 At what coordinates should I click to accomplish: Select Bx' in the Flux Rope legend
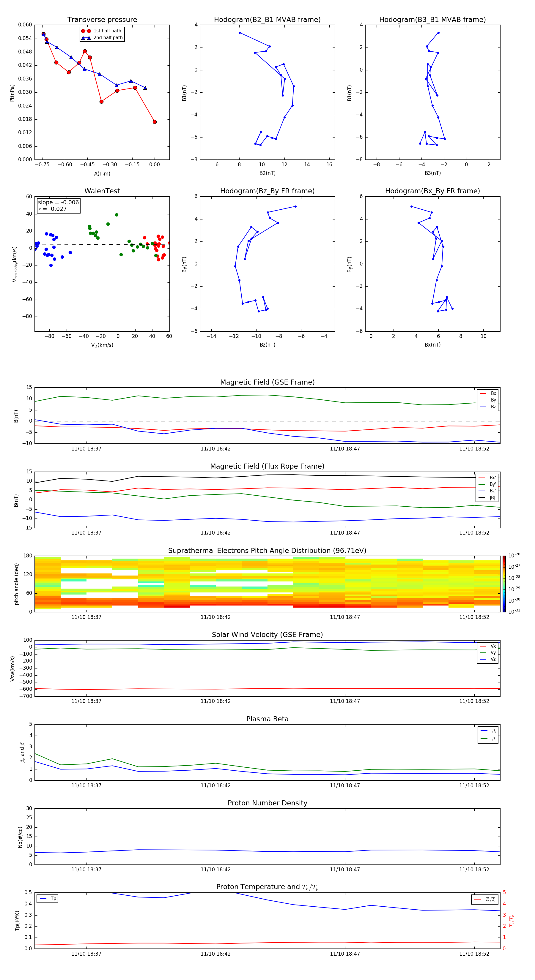point(487,478)
